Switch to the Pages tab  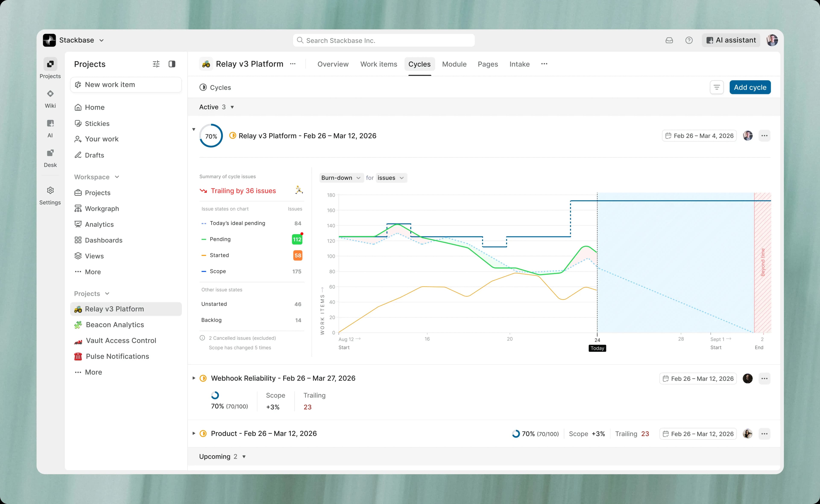click(x=488, y=64)
